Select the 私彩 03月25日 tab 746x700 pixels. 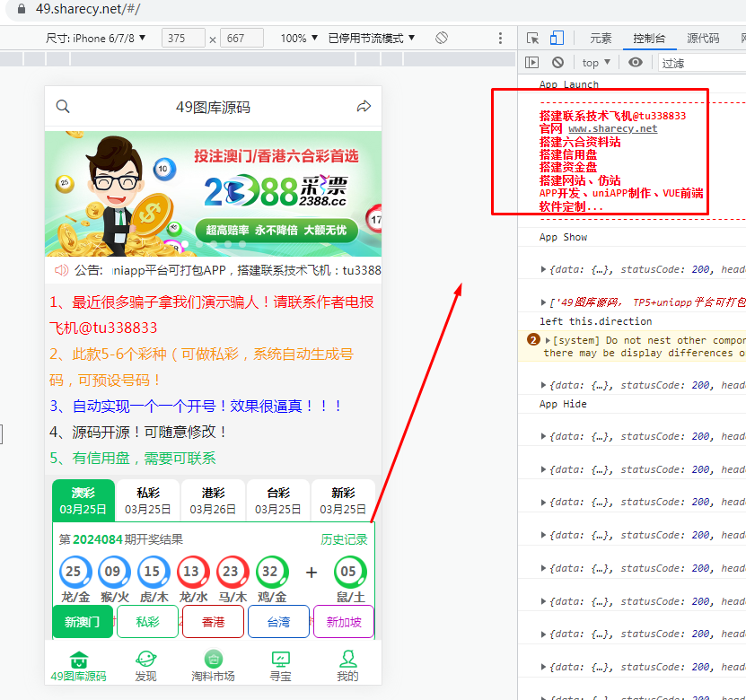click(148, 500)
